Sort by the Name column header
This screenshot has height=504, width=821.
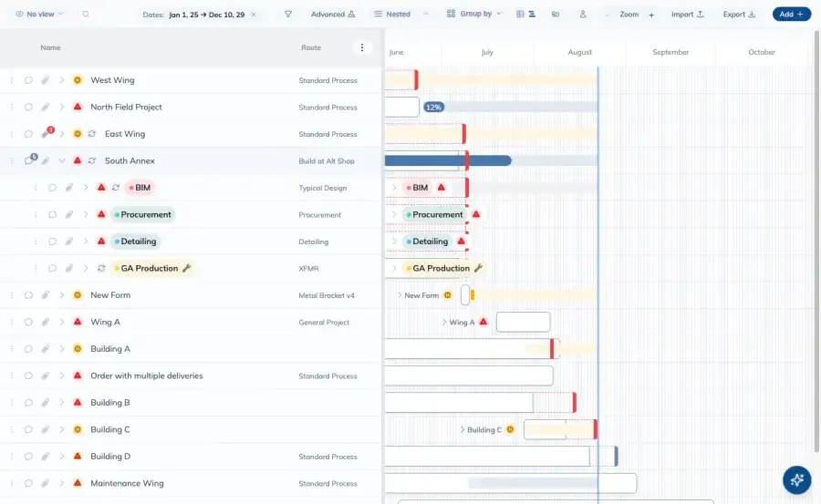(x=51, y=47)
